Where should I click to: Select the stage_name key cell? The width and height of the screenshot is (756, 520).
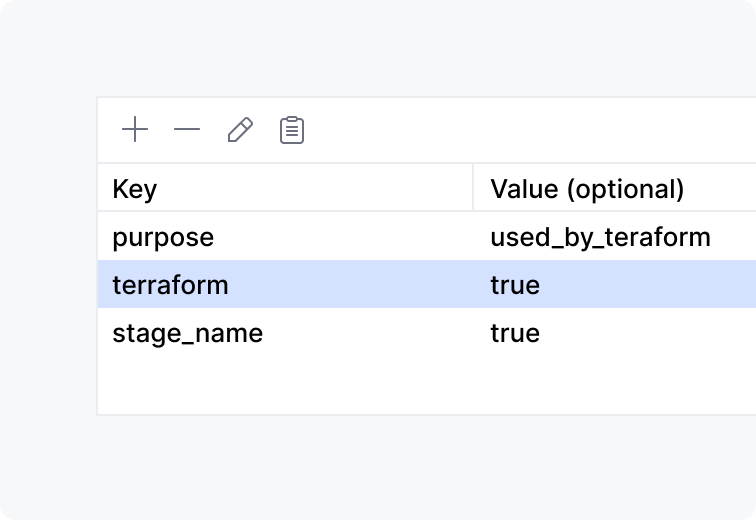pos(187,333)
